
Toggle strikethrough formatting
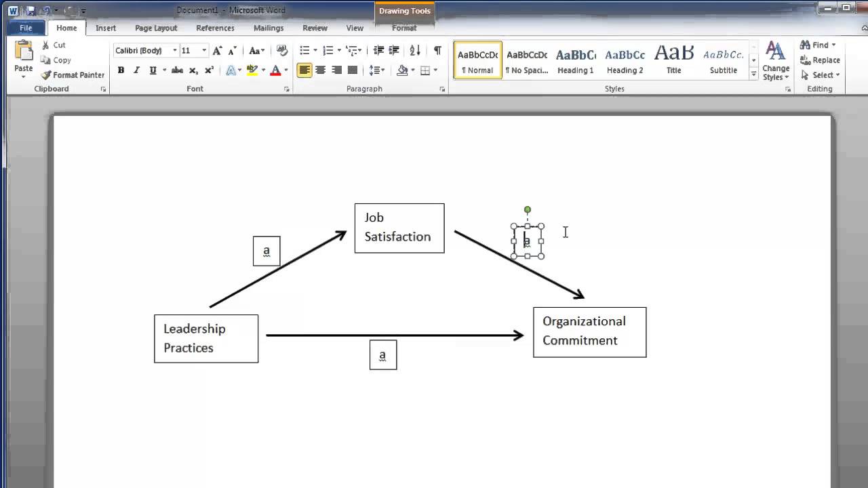coord(177,70)
